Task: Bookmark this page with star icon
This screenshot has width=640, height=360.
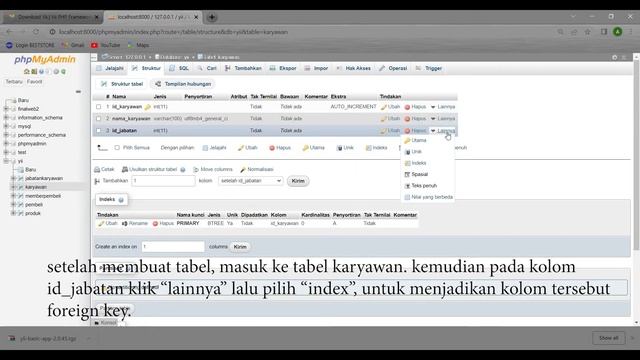Action: click(588, 32)
